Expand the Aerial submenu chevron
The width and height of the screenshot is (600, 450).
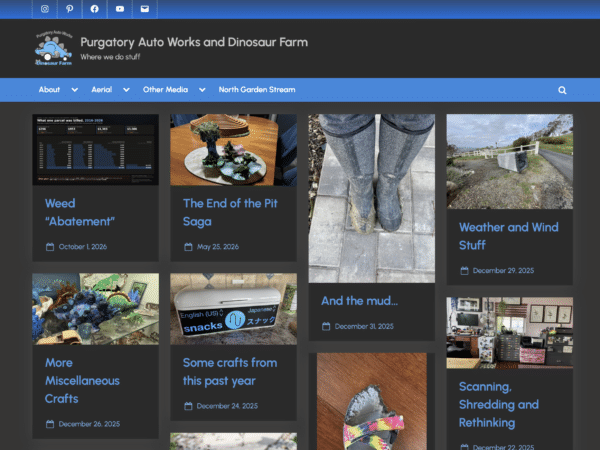pyautogui.click(x=126, y=90)
